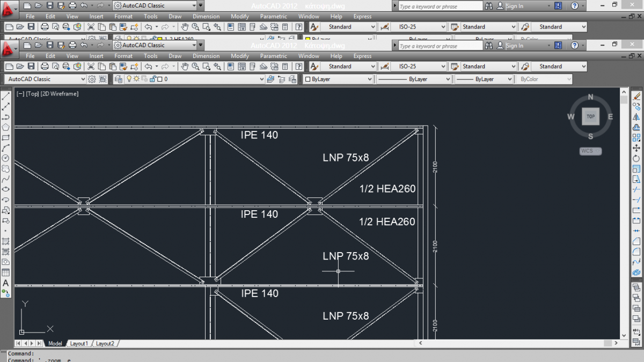This screenshot has width=644, height=362.
Task: Click the Erase tool in Modify toolbar
Action: pos(637,97)
